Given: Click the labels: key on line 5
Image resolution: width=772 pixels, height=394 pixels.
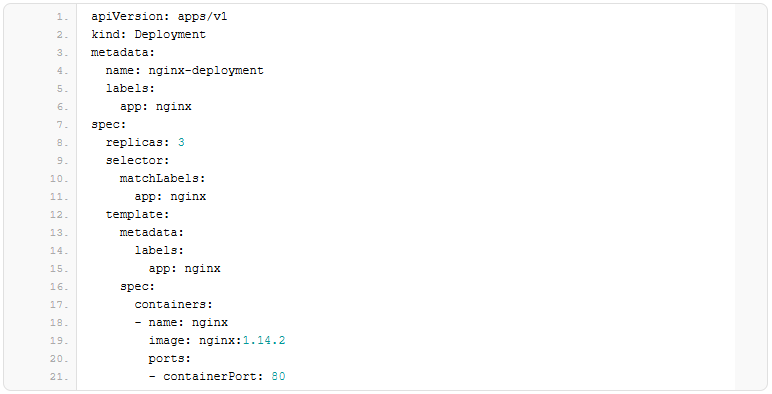Looking at the screenshot, I should click(x=130, y=89).
